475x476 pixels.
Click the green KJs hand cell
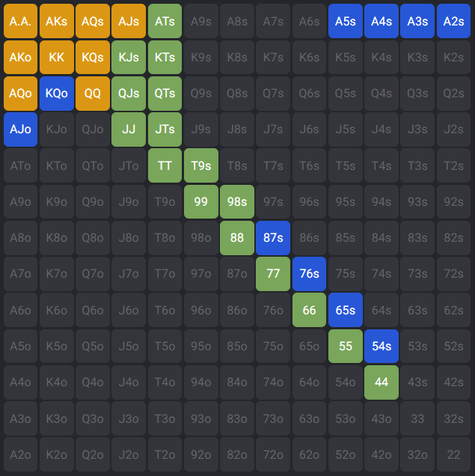[x=129, y=57]
